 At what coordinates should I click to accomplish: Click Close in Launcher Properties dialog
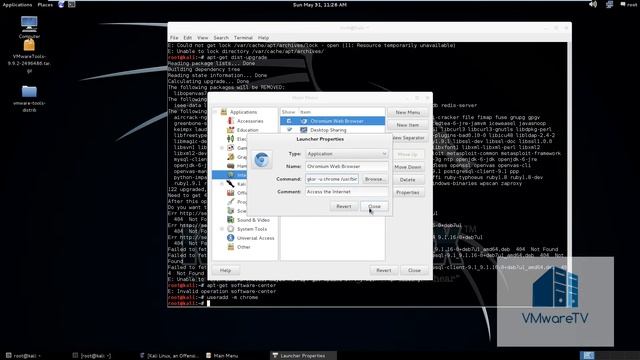coord(374,207)
